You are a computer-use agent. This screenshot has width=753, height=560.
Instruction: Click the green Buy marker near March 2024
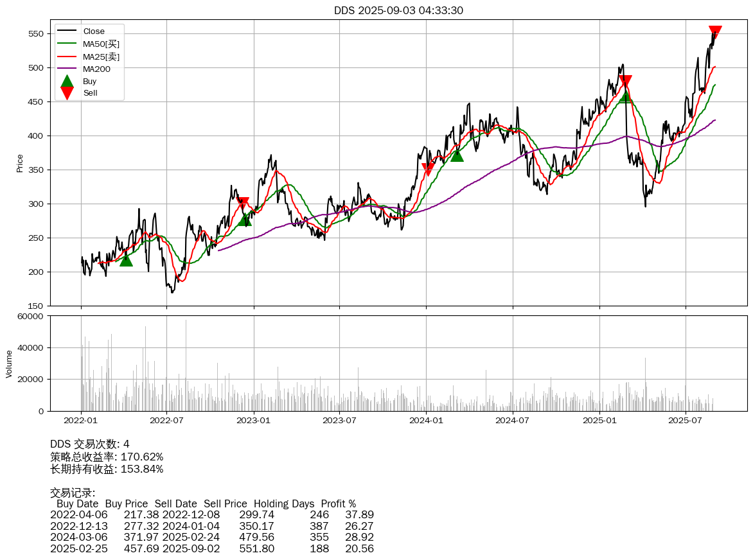[x=457, y=155]
